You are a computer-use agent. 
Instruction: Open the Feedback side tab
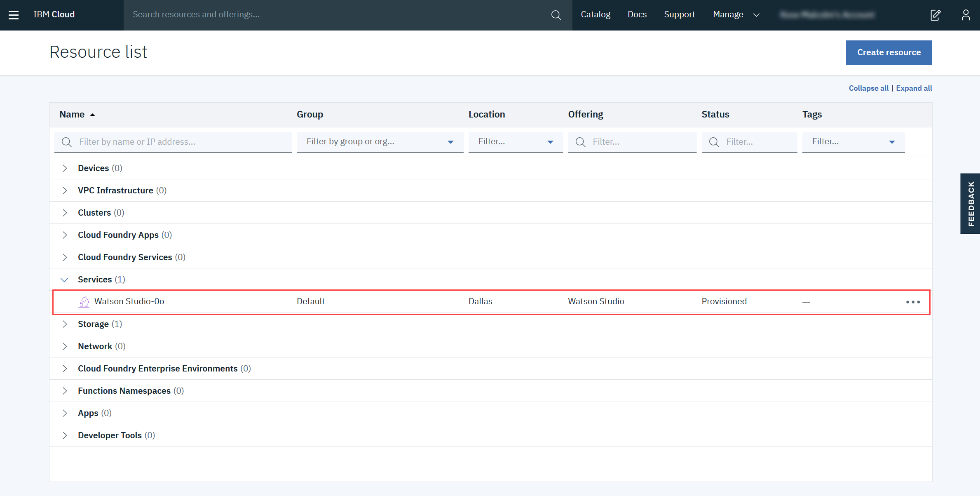[971, 204]
